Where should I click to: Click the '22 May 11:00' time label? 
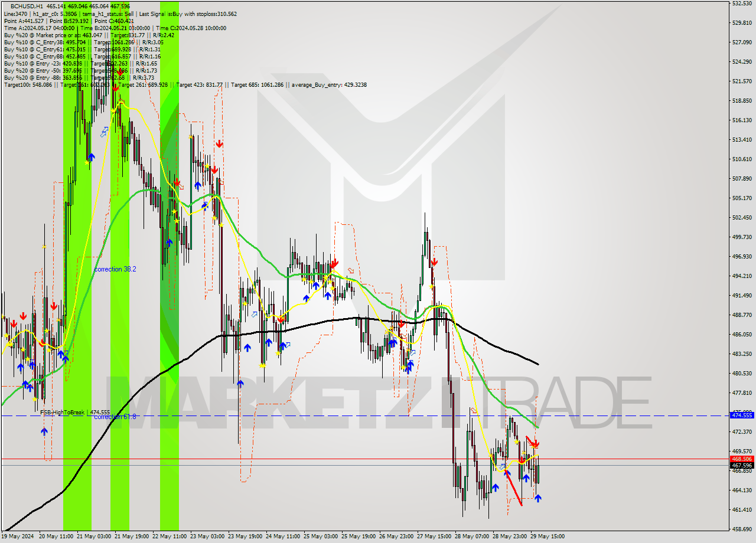point(170,537)
